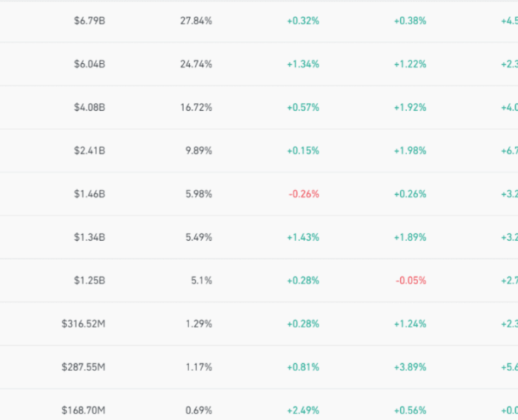Select the $1.25B value cell
Viewport: 518px width, 420px height.
(x=89, y=280)
